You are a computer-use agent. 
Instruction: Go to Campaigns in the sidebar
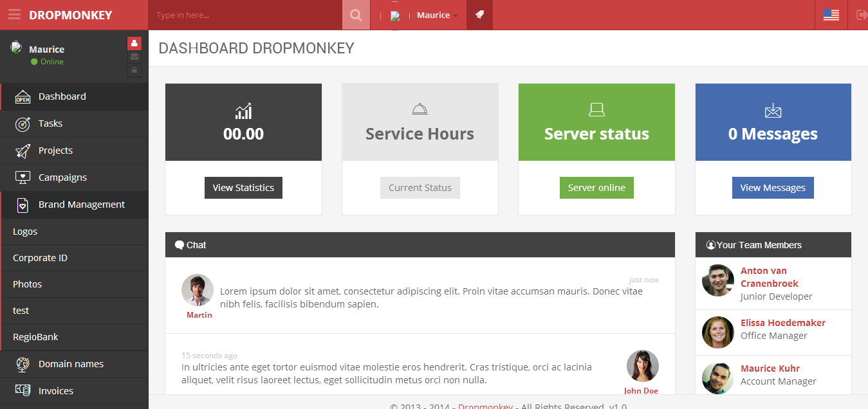pos(62,177)
